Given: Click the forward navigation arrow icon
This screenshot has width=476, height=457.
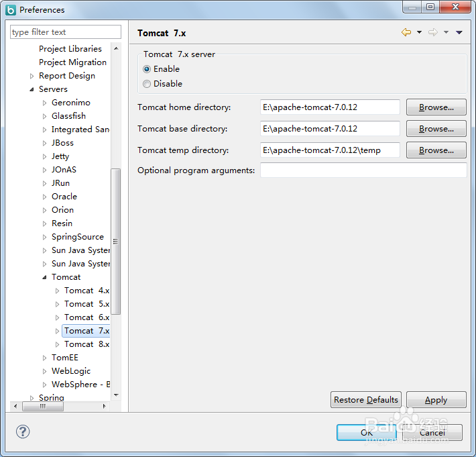Looking at the screenshot, I should tap(433, 32).
